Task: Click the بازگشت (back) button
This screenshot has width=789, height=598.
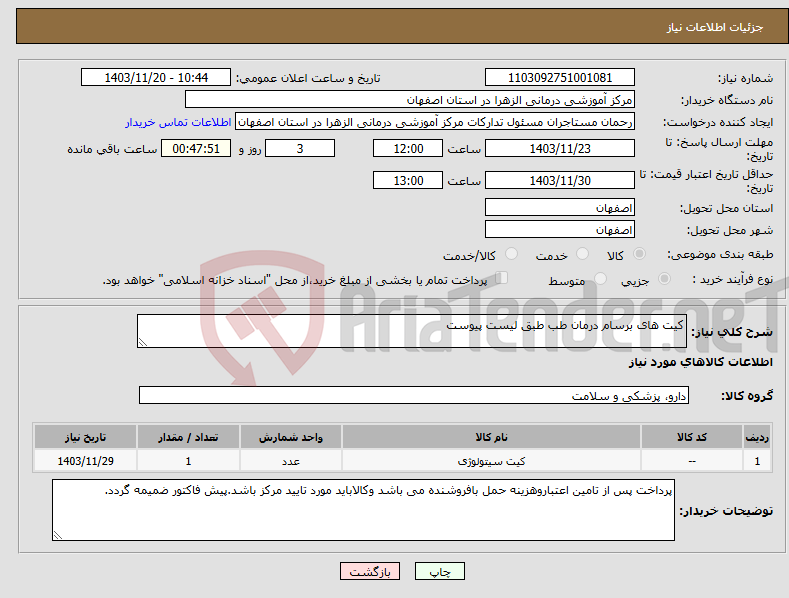Action: [370, 571]
